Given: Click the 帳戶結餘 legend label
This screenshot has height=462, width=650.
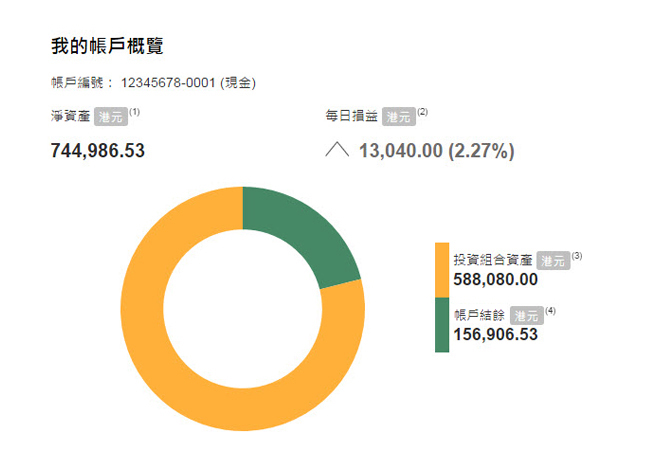Looking at the screenshot, I should point(480,315).
